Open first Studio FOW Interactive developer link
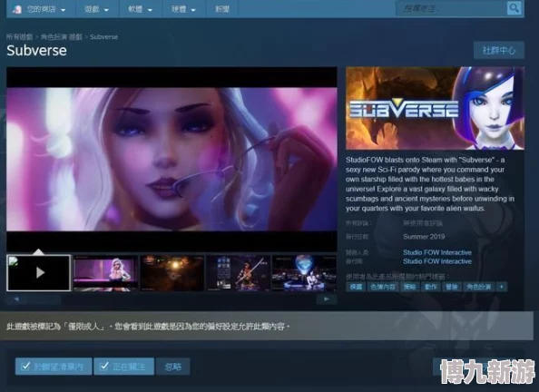 (x=437, y=252)
